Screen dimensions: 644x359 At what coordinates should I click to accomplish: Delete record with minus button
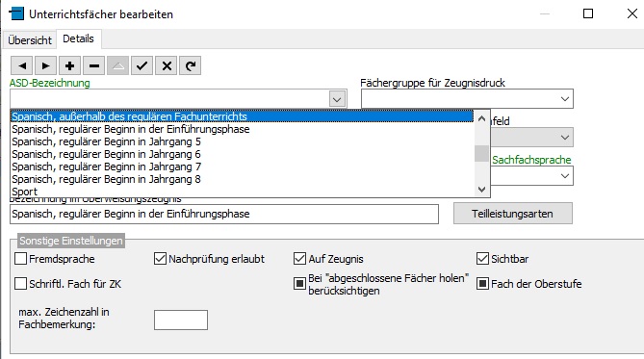pyautogui.click(x=94, y=65)
